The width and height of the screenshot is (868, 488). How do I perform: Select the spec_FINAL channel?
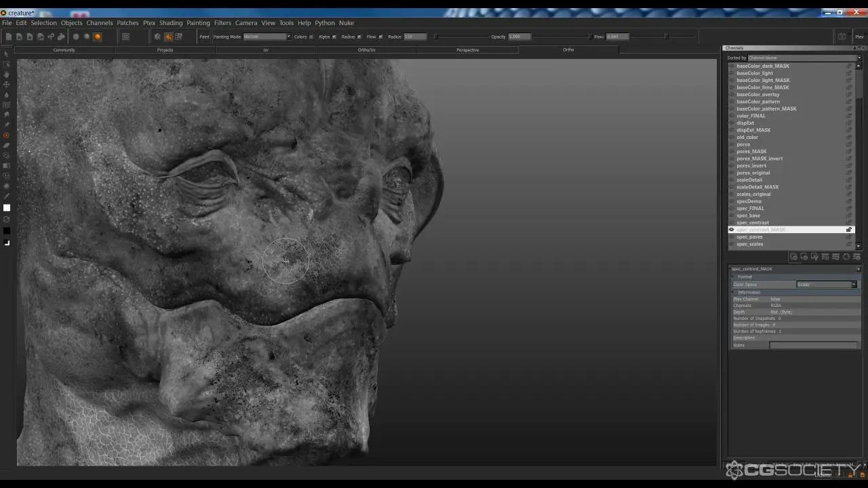coord(750,208)
